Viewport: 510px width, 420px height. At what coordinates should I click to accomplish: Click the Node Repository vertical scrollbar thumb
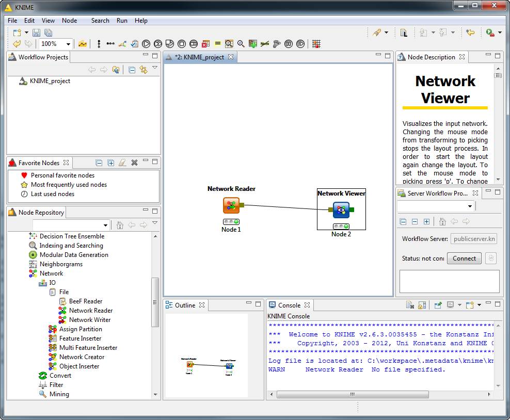155,302
